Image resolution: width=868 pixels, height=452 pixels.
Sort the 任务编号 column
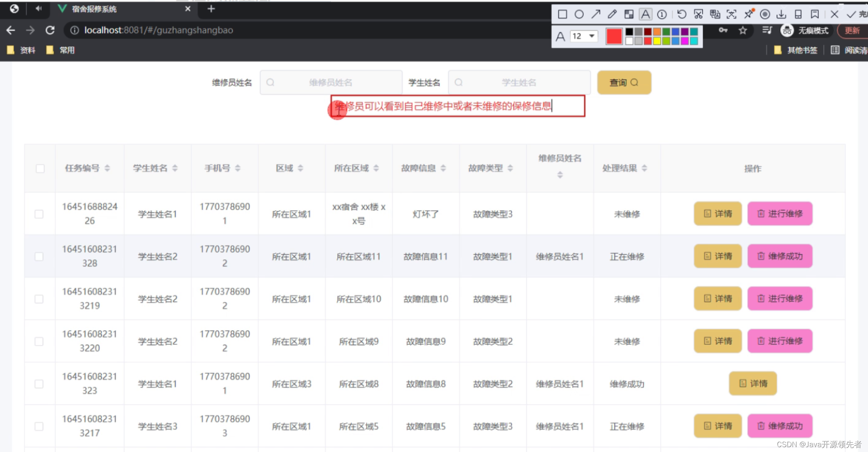pyautogui.click(x=106, y=168)
